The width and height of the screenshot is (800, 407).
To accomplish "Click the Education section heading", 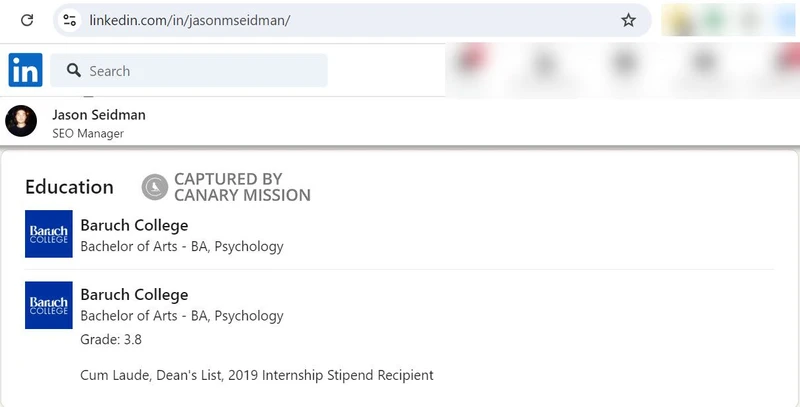I will [69, 187].
